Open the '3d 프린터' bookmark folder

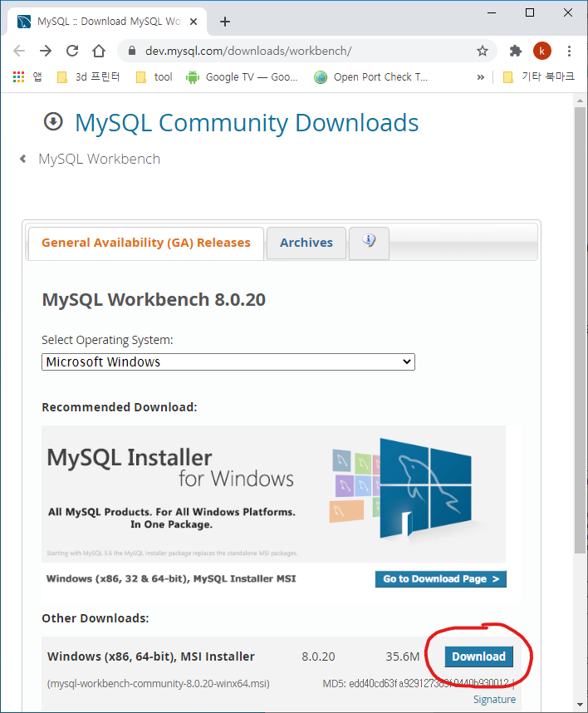click(x=89, y=76)
